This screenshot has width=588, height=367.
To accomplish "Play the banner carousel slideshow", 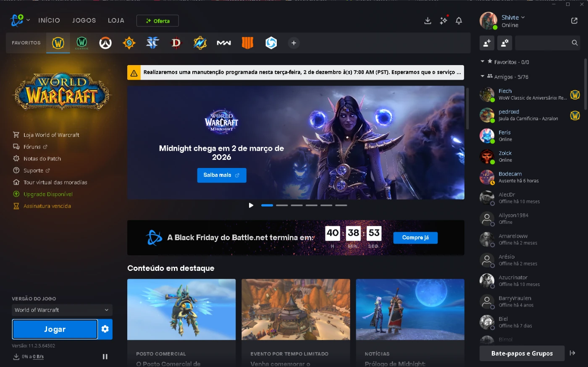I will point(251,205).
